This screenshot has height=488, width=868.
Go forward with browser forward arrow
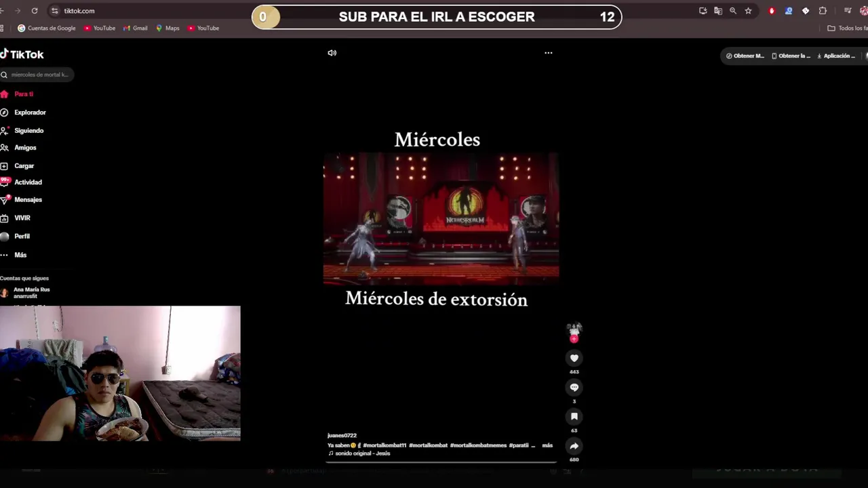pos(18,11)
